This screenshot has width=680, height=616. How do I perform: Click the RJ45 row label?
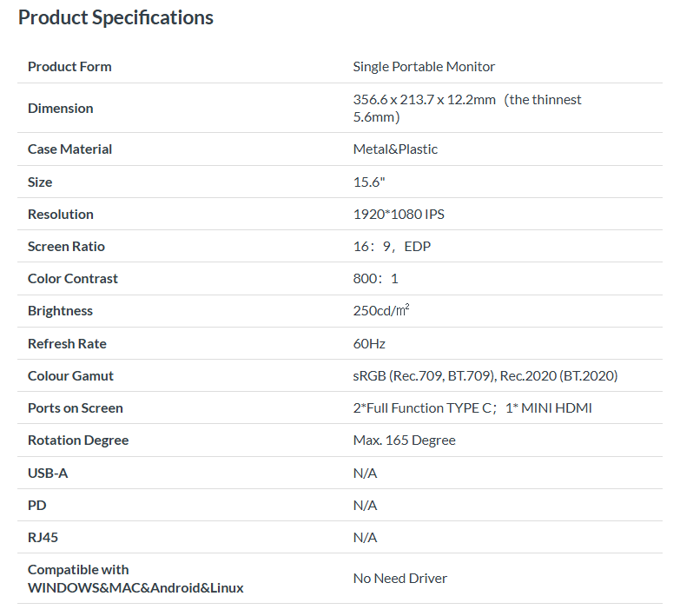pos(43,538)
